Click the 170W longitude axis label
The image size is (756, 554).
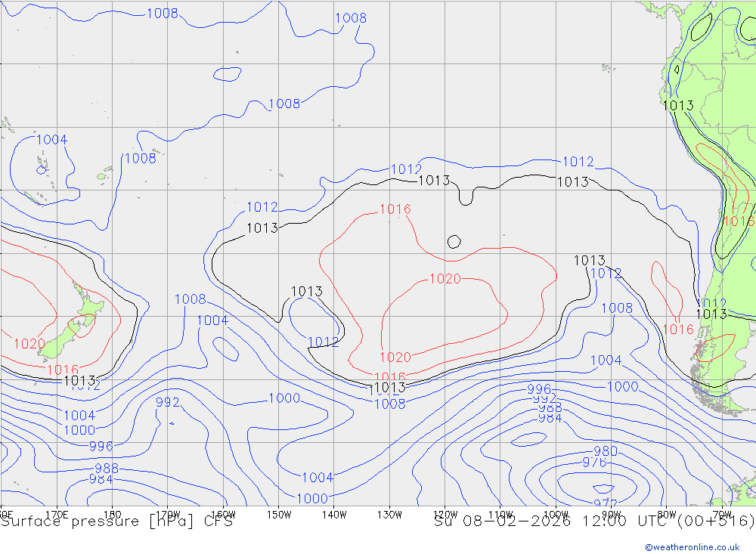tap(168, 515)
